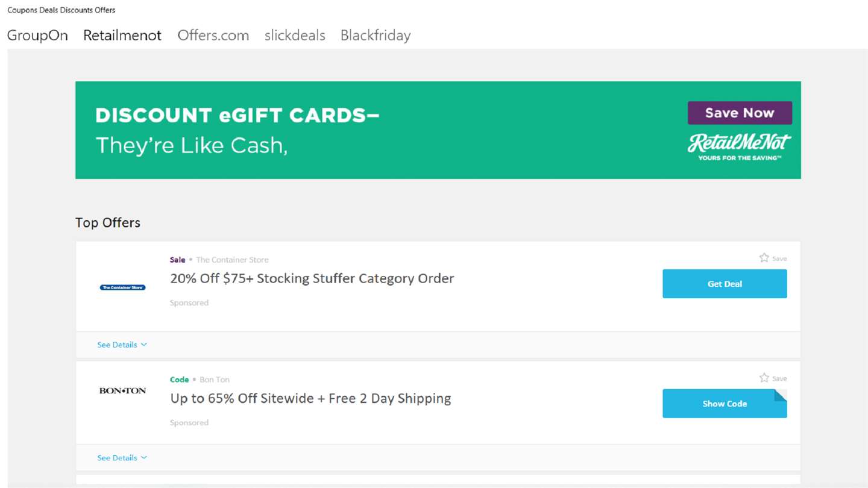Viewport: 868px width, 488px height.
Task: Switch to the Retailmenot tab
Action: [122, 36]
